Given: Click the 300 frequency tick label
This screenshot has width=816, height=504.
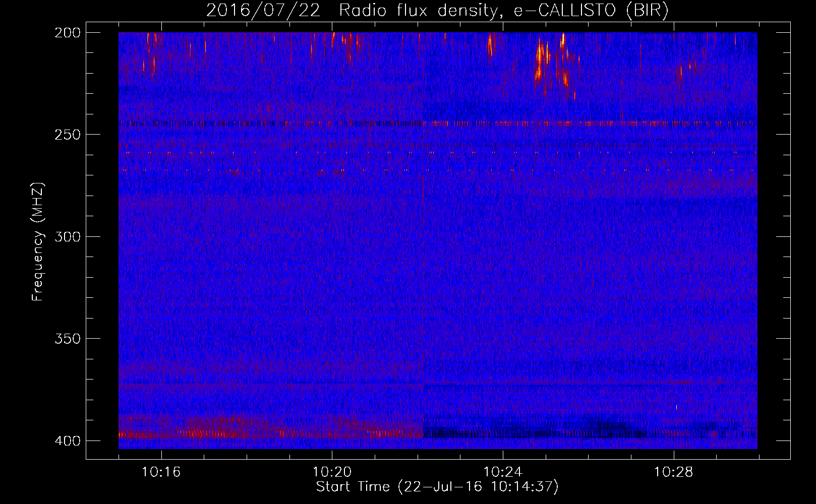Looking at the screenshot, I should [68, 237].
